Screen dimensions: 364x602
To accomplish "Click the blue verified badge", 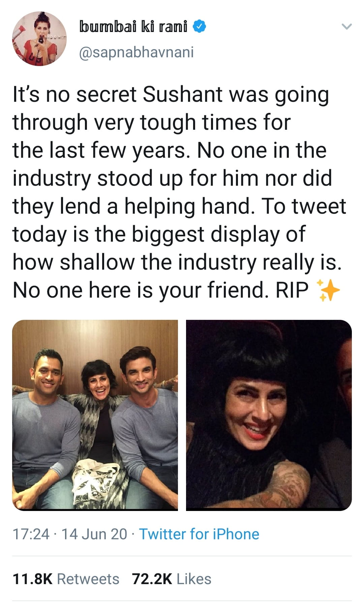I will click(200, 26).
